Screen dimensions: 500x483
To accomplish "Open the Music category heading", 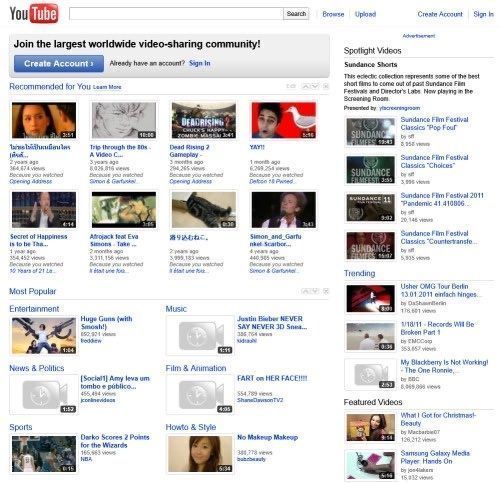I will click(176, 309).
